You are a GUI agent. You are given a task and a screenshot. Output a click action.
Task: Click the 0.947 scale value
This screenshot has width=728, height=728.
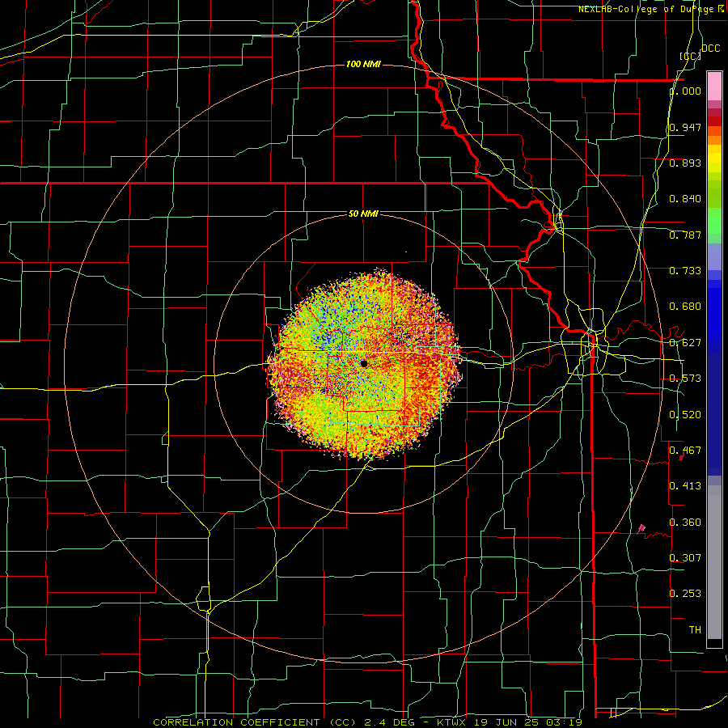point(685,127)
